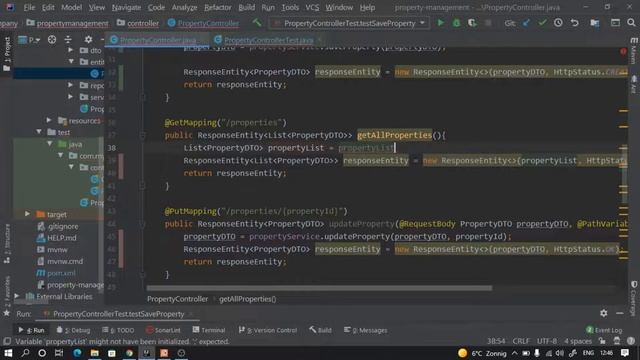Run the selected configuration with green play icon
The image size is (640, 360).
tap(440, 23)
